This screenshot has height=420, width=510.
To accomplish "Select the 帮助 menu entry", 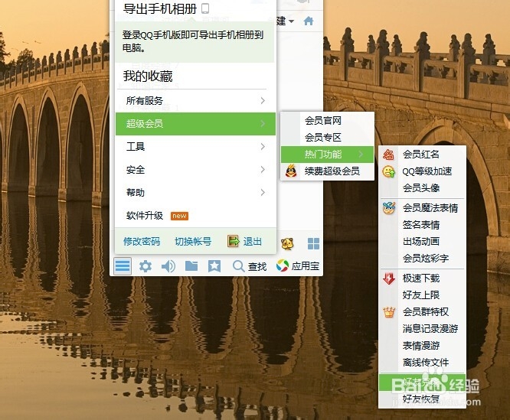I will 195,193.
